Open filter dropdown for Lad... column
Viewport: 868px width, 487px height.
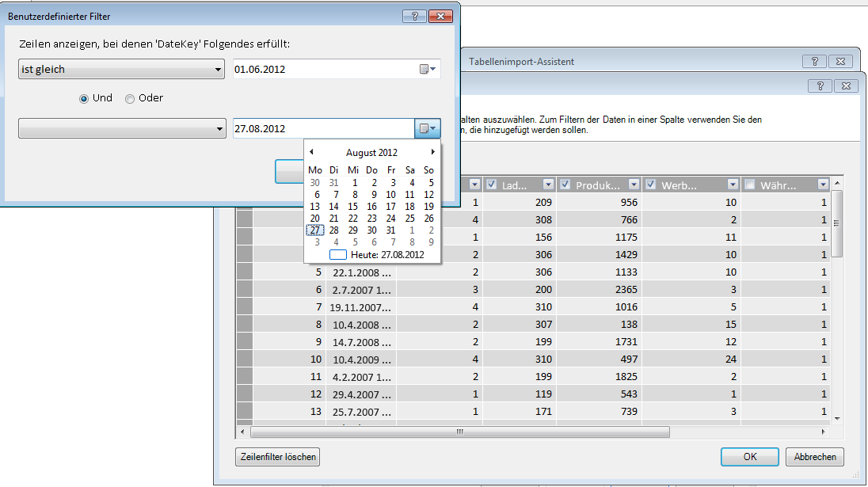[548, 185]
